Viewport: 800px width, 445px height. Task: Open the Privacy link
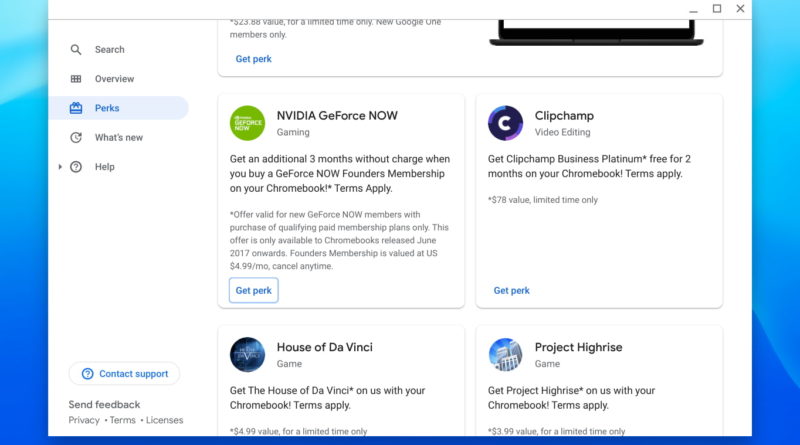[x=84, y=420]
